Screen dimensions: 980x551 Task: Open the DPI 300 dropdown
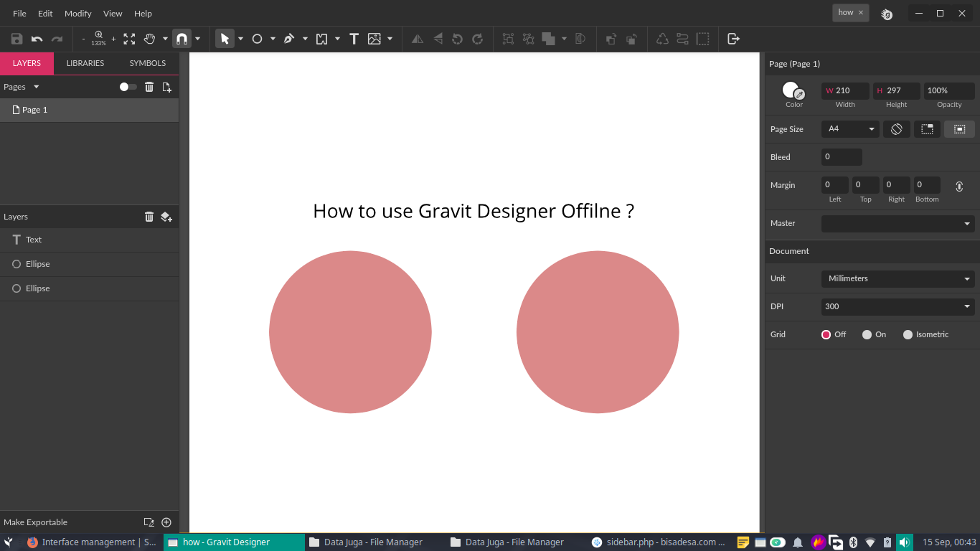tap(897, 306)
